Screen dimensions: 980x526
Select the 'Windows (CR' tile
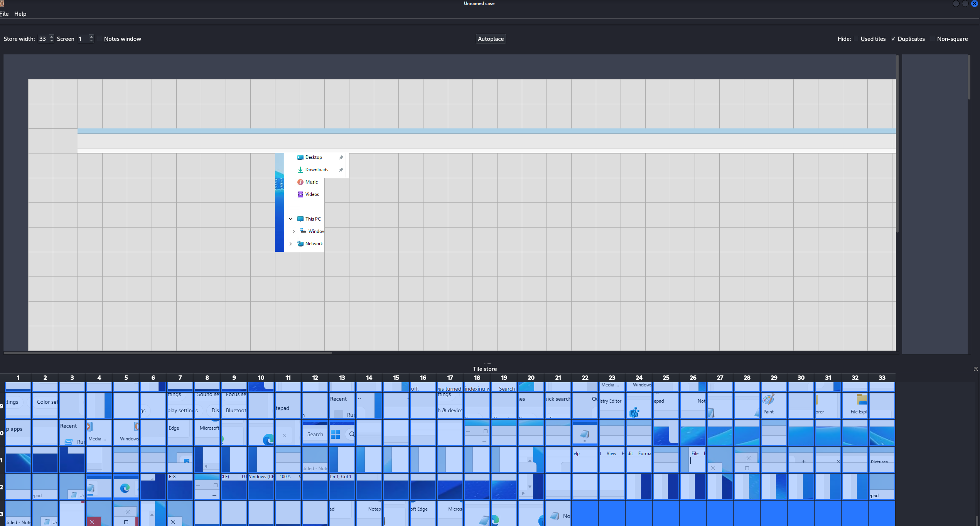(x=261, y=487)
